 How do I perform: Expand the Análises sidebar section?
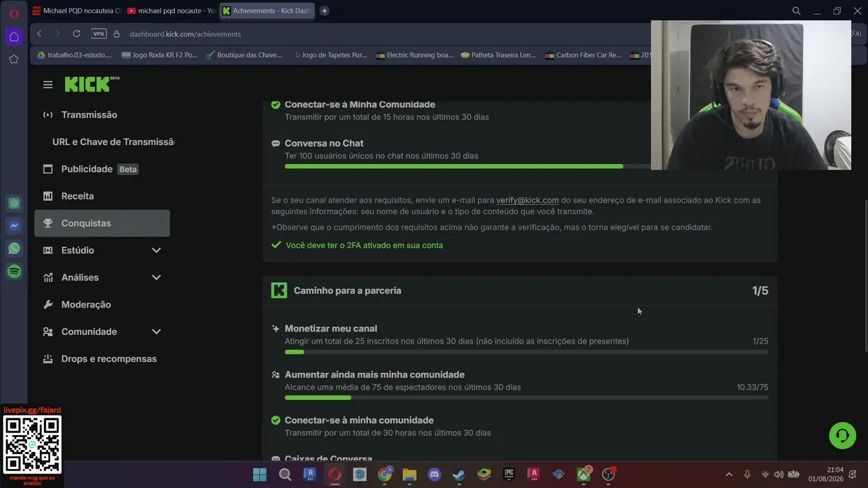pos(156,277)
